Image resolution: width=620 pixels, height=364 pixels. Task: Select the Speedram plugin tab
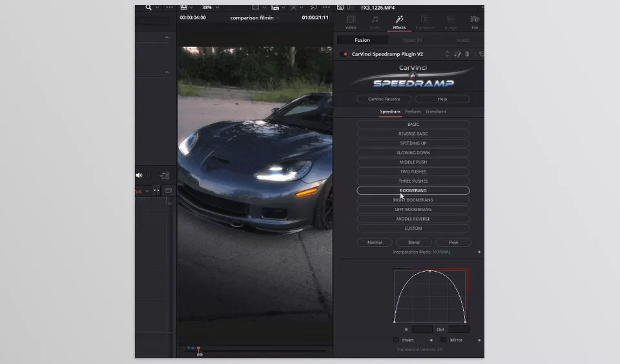point(390,112)
